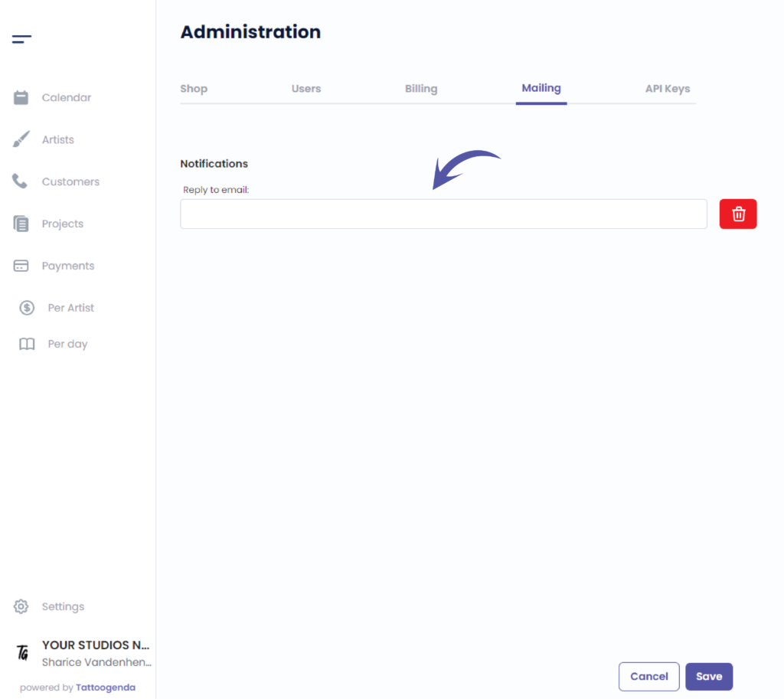Click the "Reply to email:" label
This screenshot has width=784, height=699.
click(216, 190)
